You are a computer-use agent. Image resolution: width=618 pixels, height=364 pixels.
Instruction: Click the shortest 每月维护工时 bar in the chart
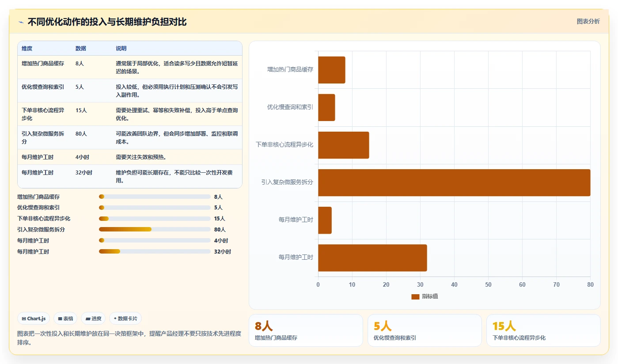325,220
